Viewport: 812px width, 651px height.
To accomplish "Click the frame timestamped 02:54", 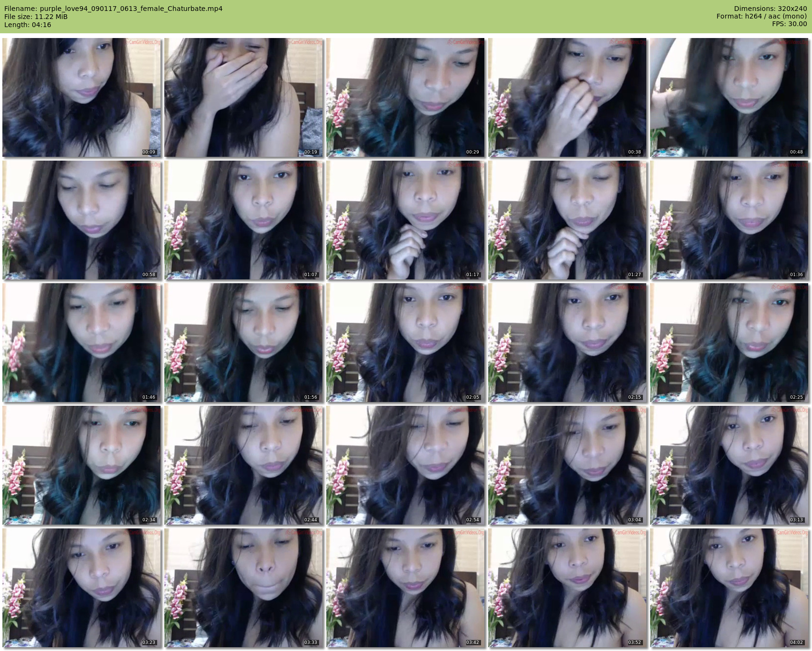I will point(406,465).
